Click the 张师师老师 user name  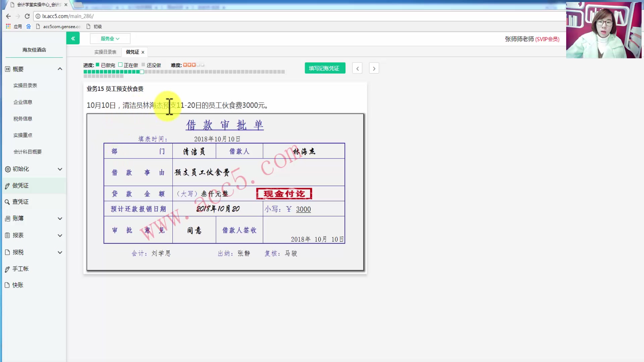(519, 39)
